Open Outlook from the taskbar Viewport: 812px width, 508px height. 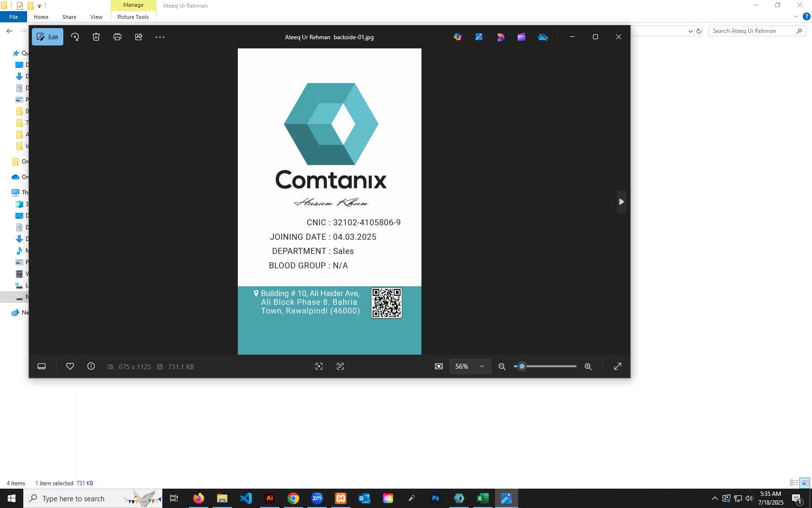pos(364,498)
